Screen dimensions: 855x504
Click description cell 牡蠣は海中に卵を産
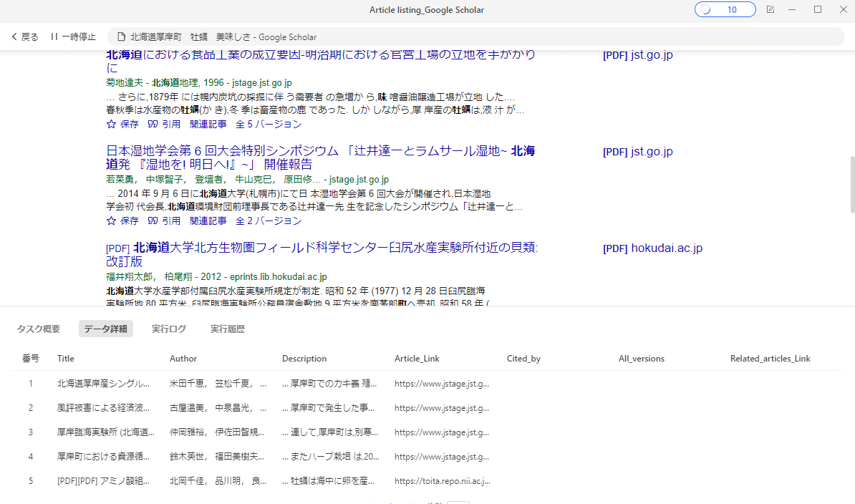pos(328,481)
